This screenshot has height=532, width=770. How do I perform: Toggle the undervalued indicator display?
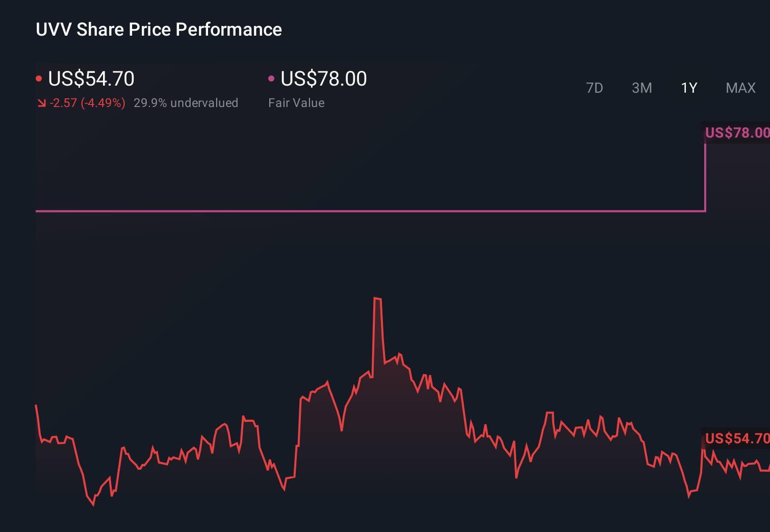(186, 102)
